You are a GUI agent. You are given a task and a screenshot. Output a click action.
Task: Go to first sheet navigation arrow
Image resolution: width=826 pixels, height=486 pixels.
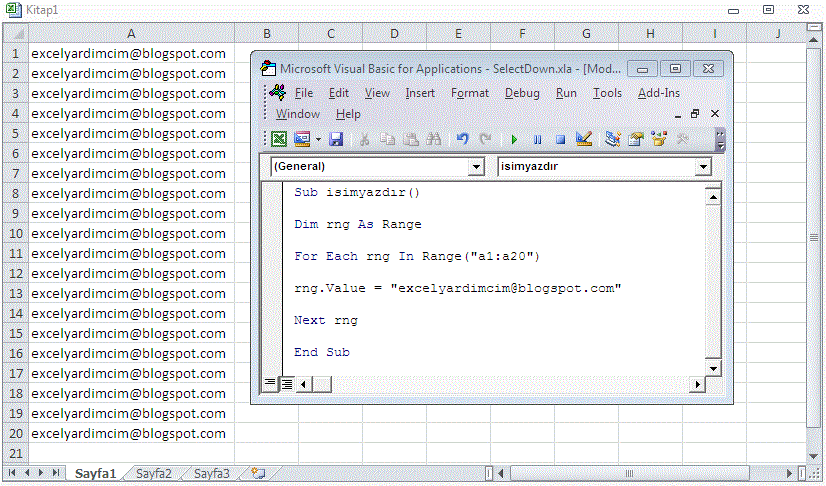pos(13,473)
